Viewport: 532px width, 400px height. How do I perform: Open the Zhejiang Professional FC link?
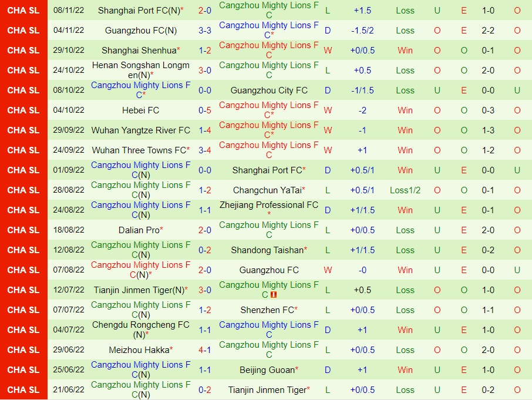268,210
